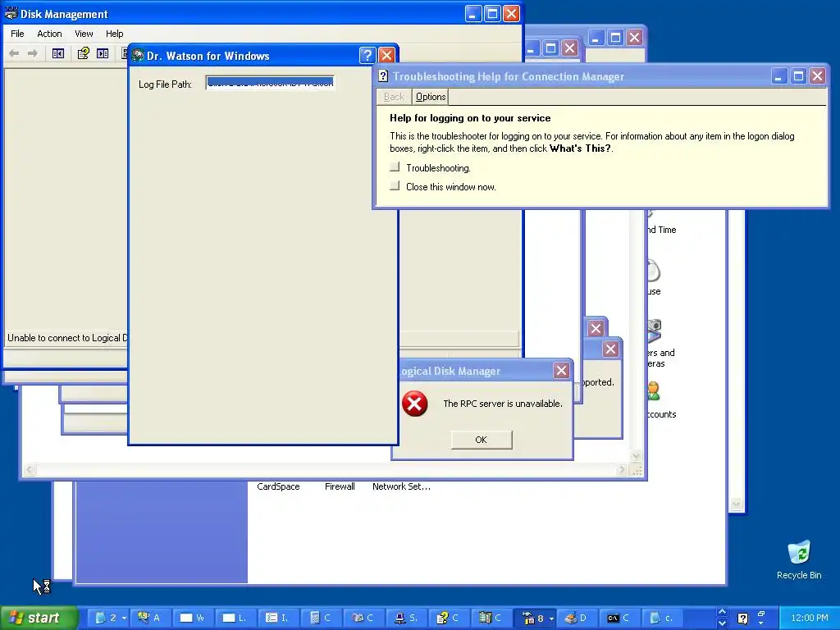The width and height of the screenshot is (840, 630).
Task: Switch to the calculator-icon taskbar button
Action: (x=321, y=618)
